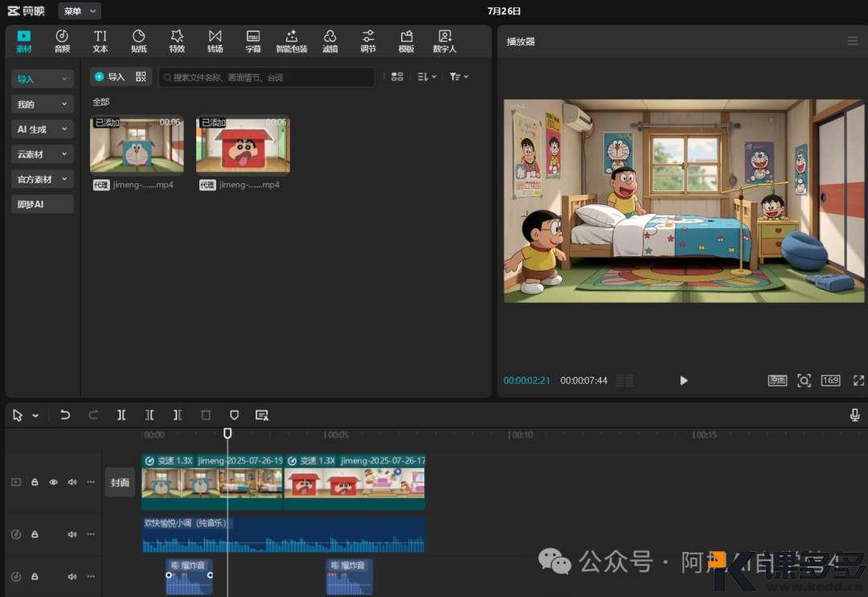
Task: Open the player panel hamburger menu
Action: [853, 41]
